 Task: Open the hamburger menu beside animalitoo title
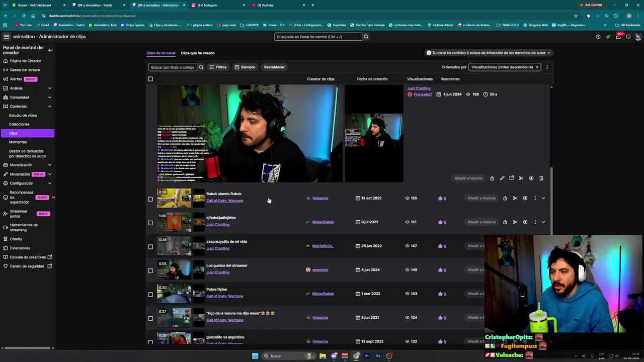click(6, 37)
